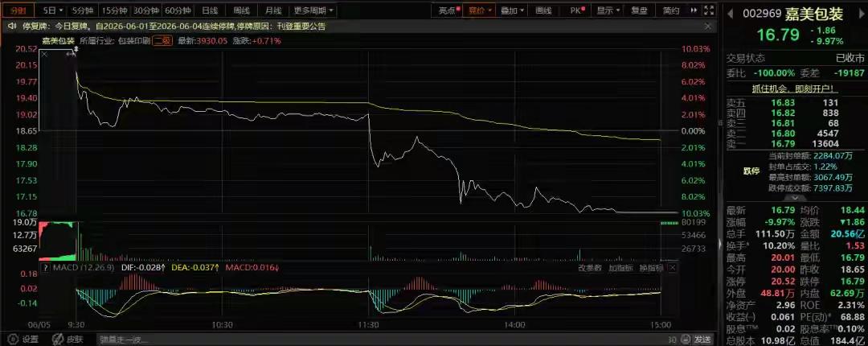The height and width of the screenshot is (346, 868).
Task: Show more toolbar items with double-arrow icon
Action: [694, 10]
